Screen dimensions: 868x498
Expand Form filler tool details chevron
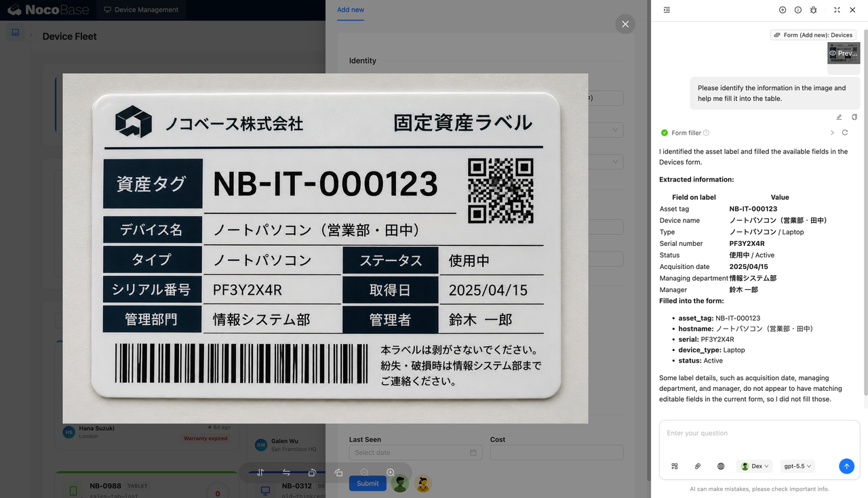833,133
